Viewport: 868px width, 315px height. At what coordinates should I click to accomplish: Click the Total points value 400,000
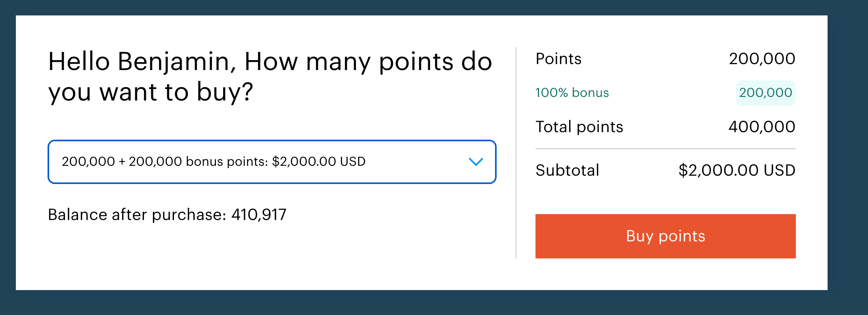[x=762, y=127]
